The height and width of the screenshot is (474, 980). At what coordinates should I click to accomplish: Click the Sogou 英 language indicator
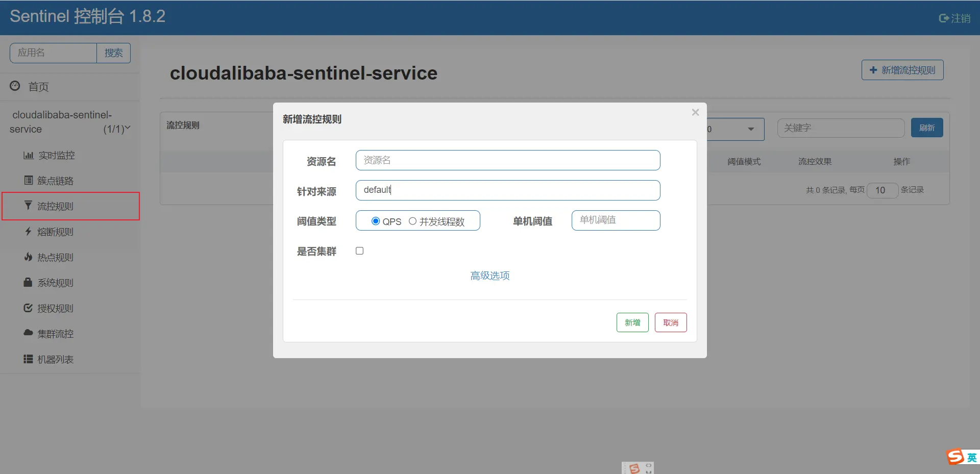[x=972, y=458]
